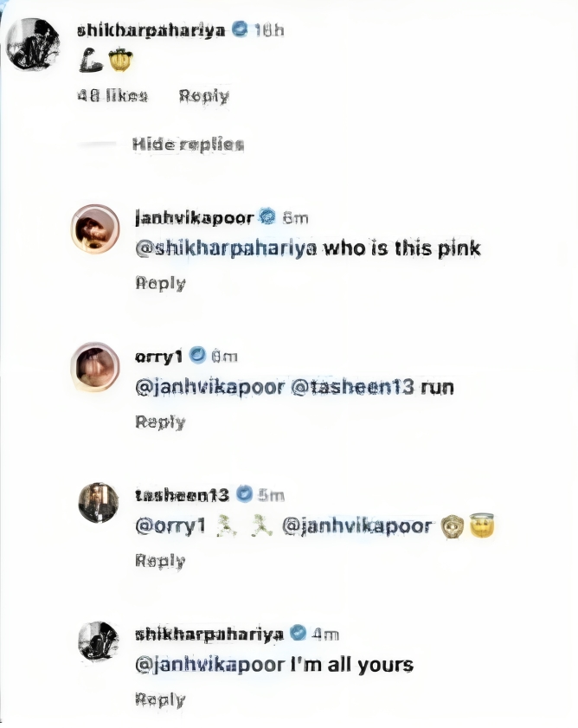This screenshot has width=578, height=728.
Task: Click verified badge on top shikharpahariya comment
Action: (x=240, y=29)
